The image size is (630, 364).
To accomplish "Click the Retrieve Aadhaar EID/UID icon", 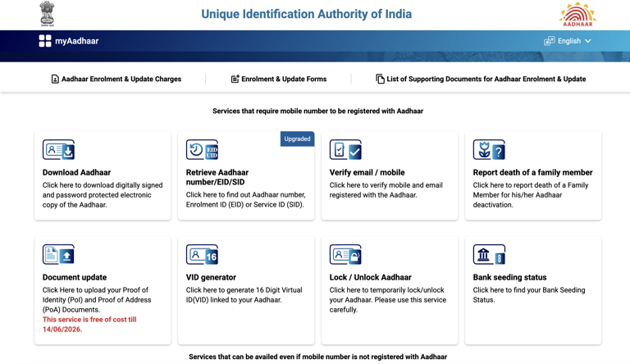I will (202, 150).
